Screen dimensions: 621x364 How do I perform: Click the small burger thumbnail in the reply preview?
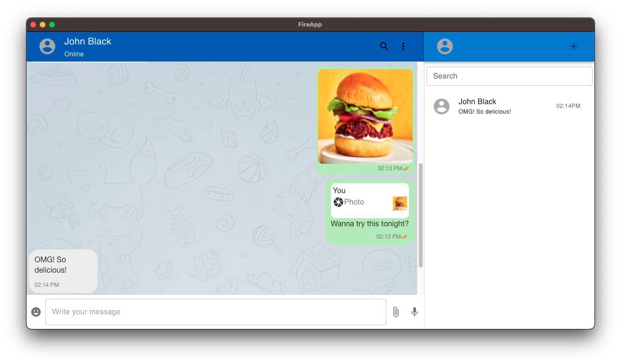[x=400, y=203]
